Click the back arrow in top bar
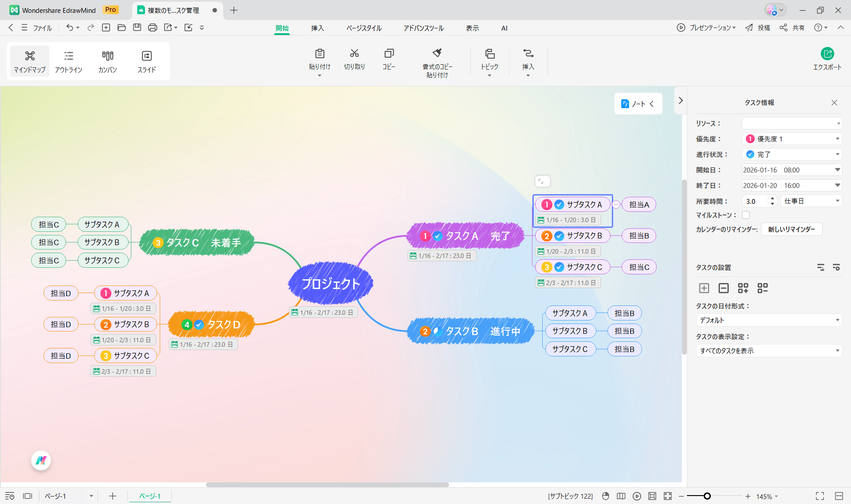Screen dimensions: 851x504 click(11, 27)
